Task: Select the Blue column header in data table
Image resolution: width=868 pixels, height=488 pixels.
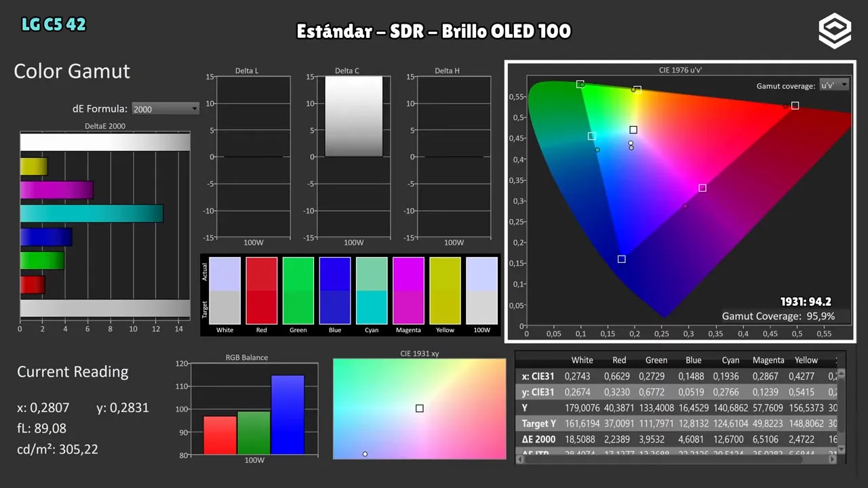Action: tap(693, 360)
